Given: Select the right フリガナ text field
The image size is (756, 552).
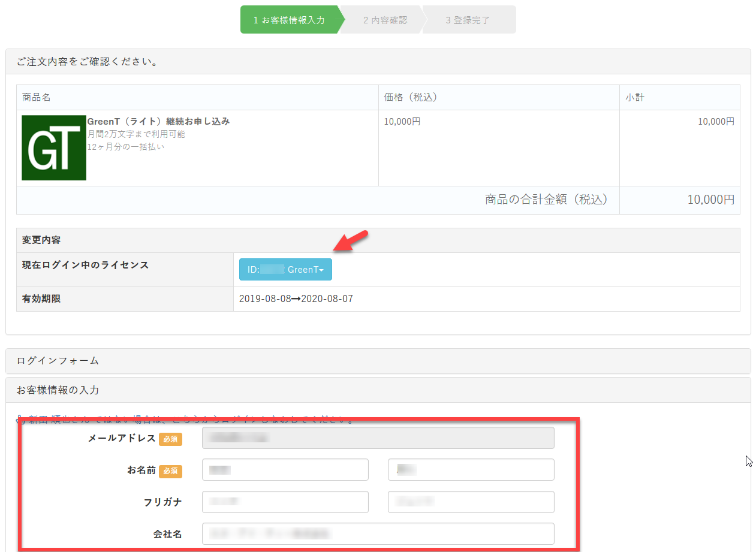Looking at the screenshot, I should pos(471,502).
